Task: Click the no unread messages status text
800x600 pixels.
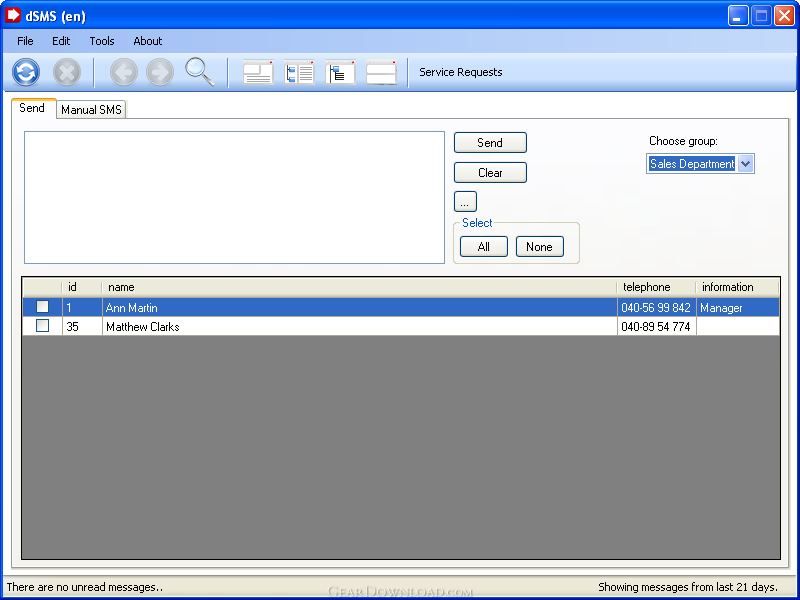Action: coord(85,587)
